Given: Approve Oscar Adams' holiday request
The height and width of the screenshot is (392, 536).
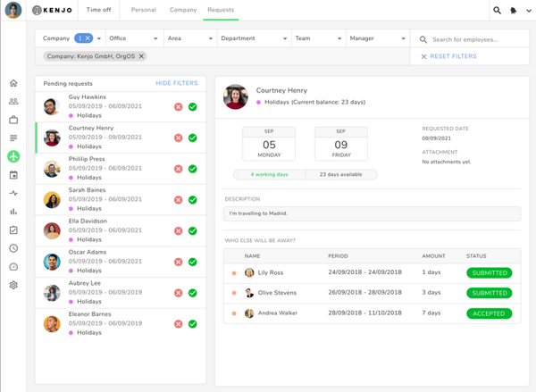Looking at the screenshot, I should (x=193, y=262).
